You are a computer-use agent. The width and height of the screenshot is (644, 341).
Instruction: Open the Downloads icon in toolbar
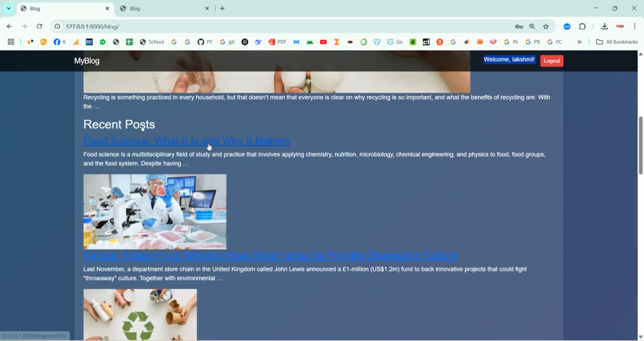click(605, 27)
